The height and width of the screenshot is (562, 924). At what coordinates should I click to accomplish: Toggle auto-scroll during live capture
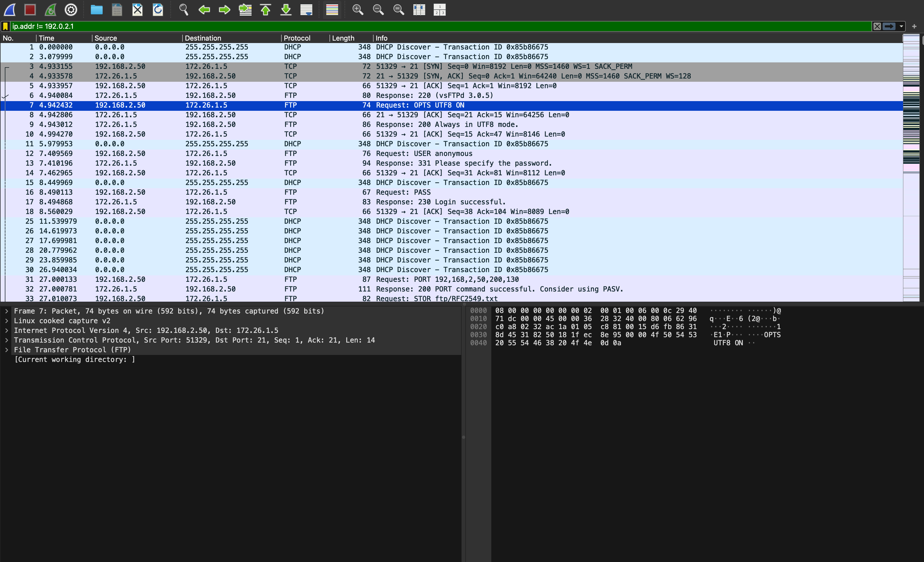click(306, 10)
